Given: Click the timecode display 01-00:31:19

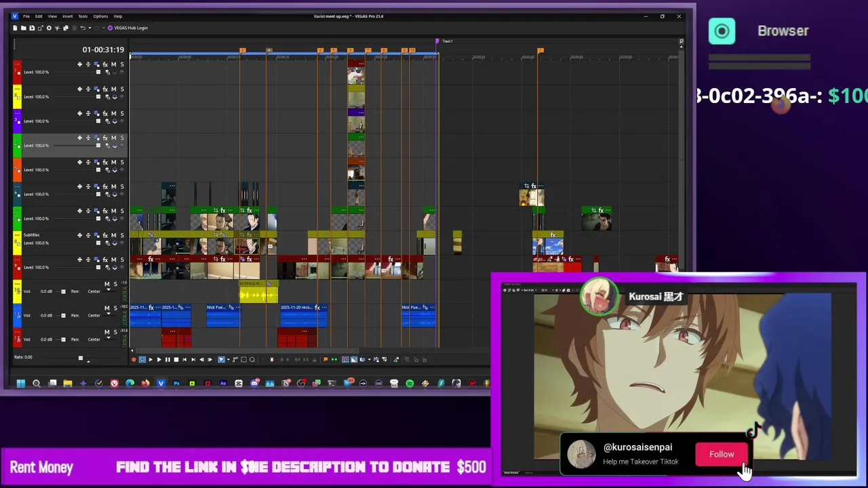Looking at the screenshot, I should coord(103,49).
